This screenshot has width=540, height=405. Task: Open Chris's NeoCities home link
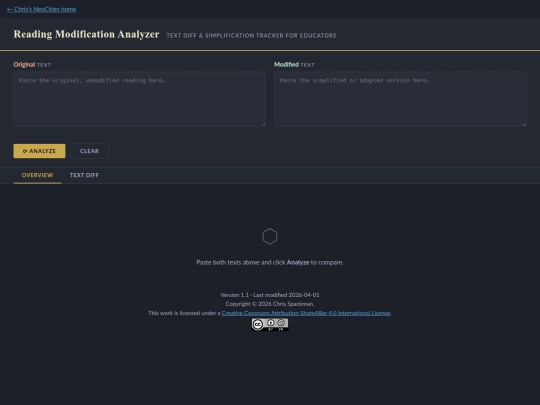(41, 9)
